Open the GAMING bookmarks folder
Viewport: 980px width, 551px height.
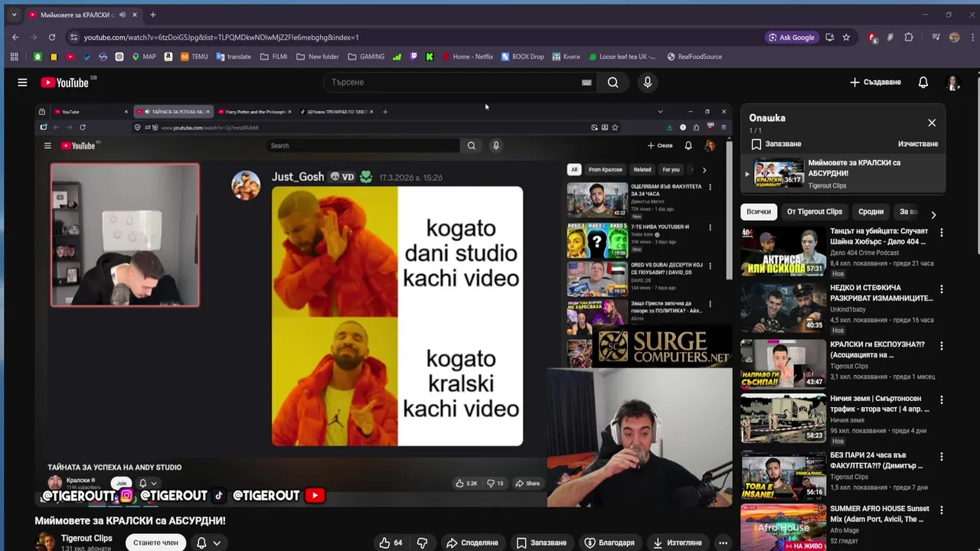click(x=366, y=57)
